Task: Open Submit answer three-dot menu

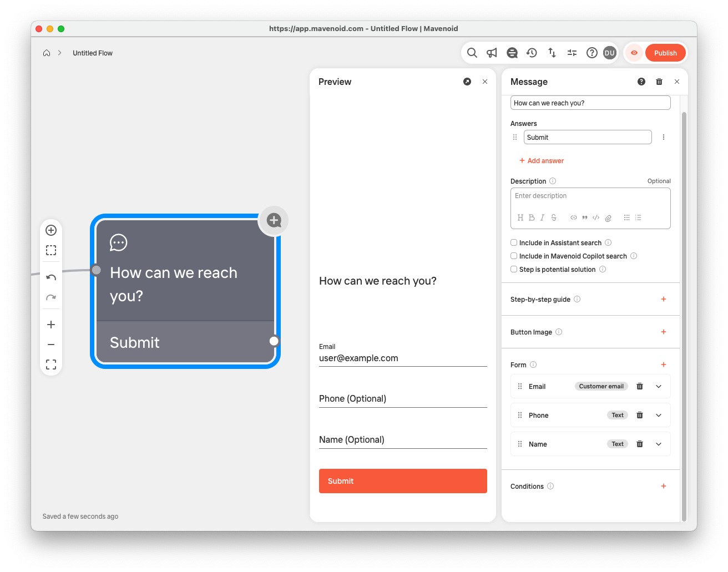Action: click(x=664, y=137)
